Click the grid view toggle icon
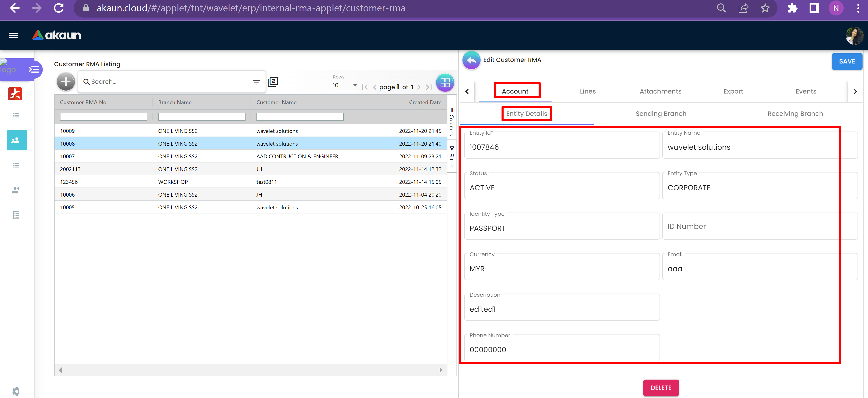 445,82
